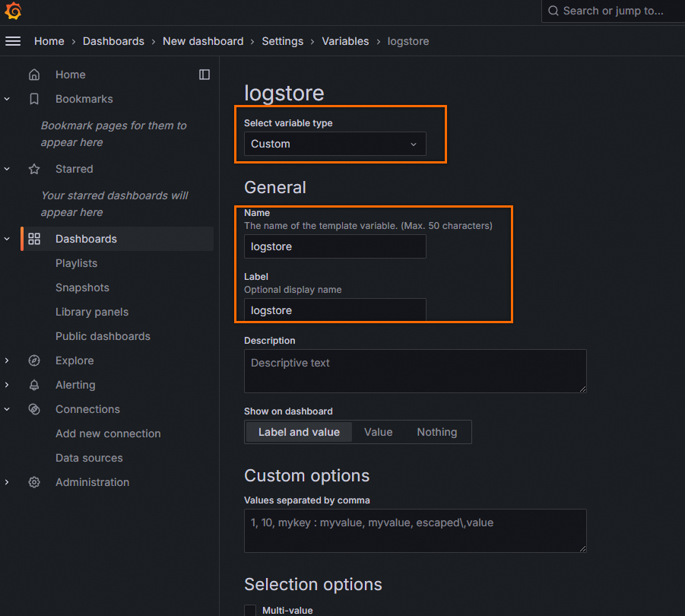Click the Description textarea resize handle
Screen dimensions: 685x616
coord(583,389)
